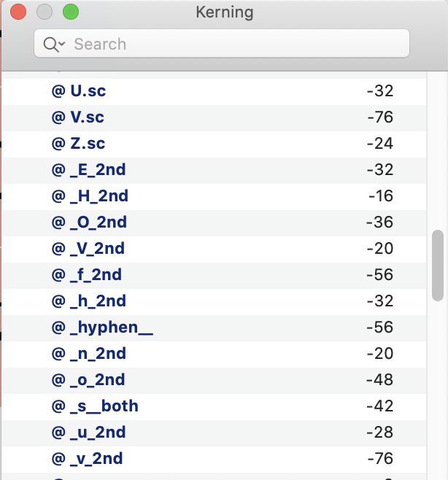Image resolution: width=448 pixels, height=480 pixels.
Task: Select the @ _f_2nd group row
Action: click(214, 276)
